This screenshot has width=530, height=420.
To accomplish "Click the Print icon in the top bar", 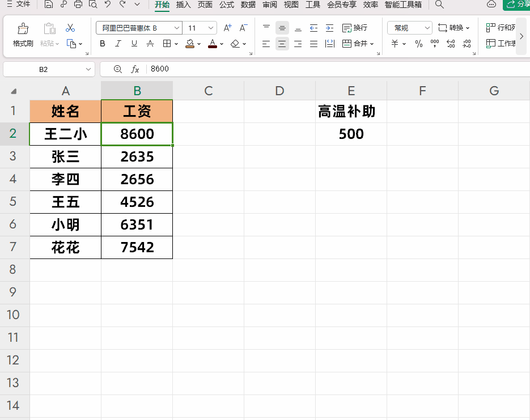I will [78, 5].
